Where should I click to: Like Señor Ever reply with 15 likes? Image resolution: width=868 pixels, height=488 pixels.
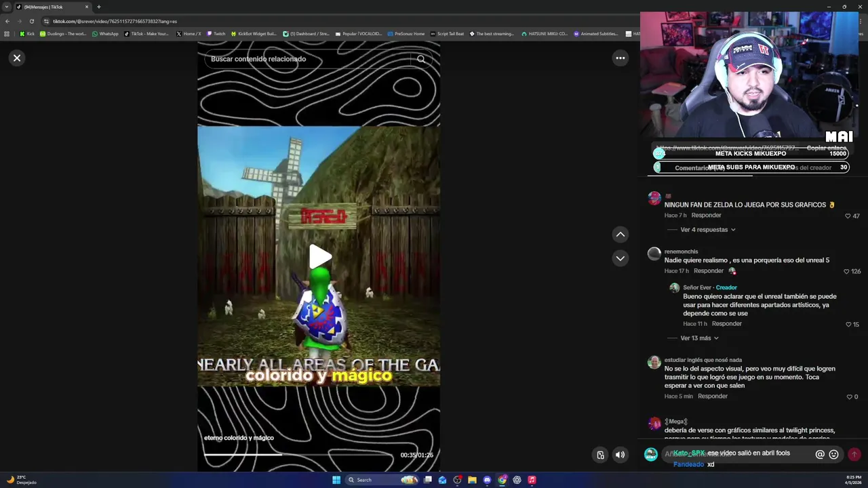pos(848,325)
